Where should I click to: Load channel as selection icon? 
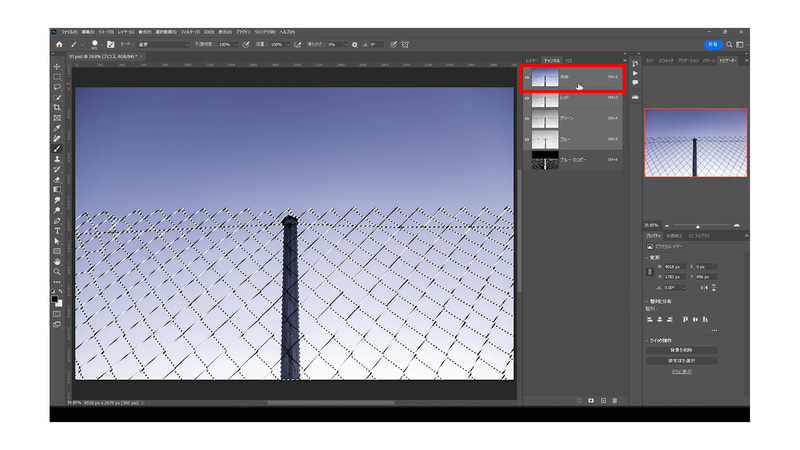coord(579,401)
